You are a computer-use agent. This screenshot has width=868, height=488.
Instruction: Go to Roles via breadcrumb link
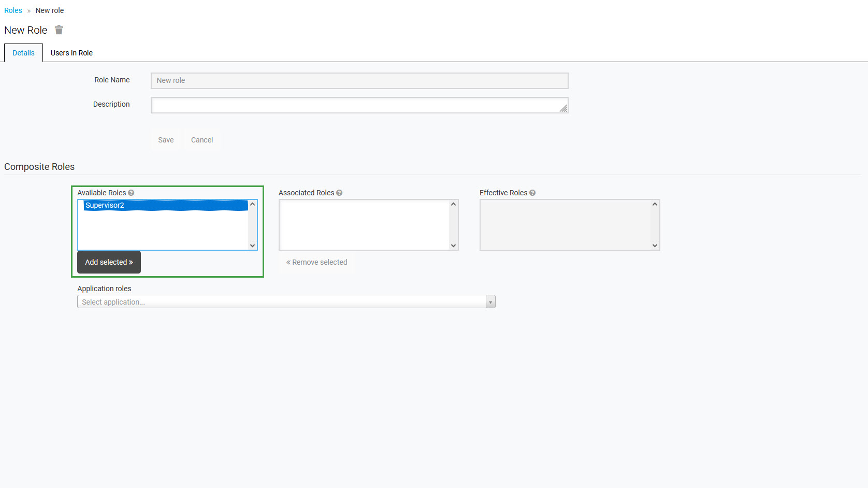tap(13, 10)
